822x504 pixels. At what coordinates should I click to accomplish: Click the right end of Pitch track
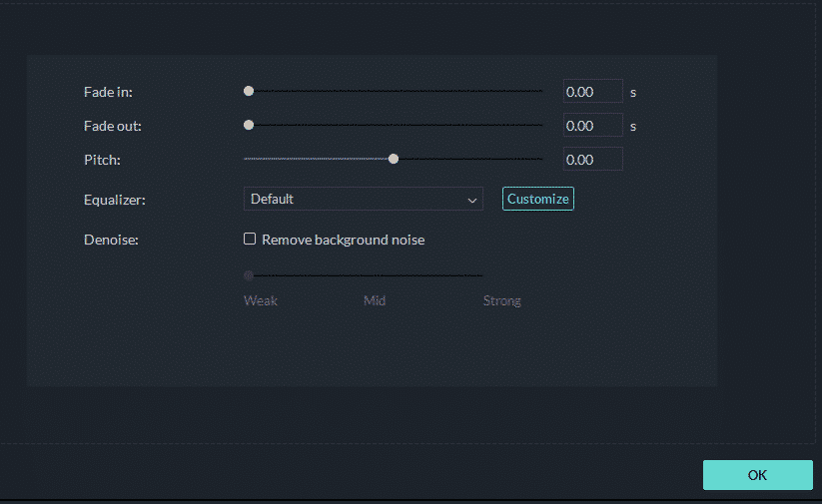(541, 159)
